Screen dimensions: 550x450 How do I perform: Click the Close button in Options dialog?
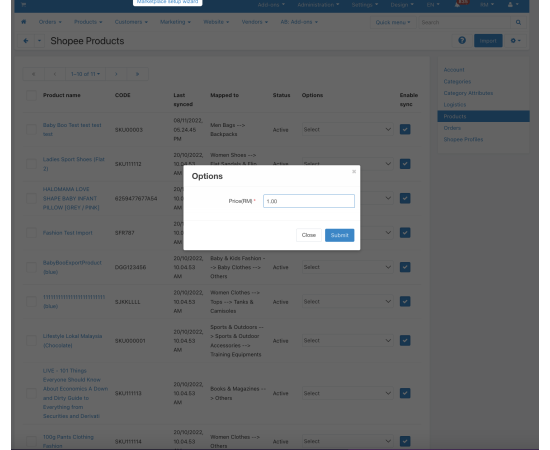pos(309,235)
